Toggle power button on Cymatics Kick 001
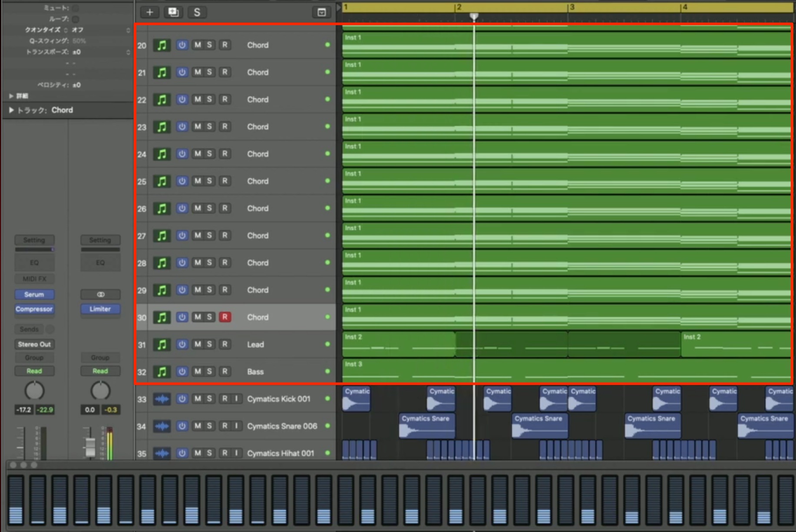 pyautogui.click(x=182, y=399)
